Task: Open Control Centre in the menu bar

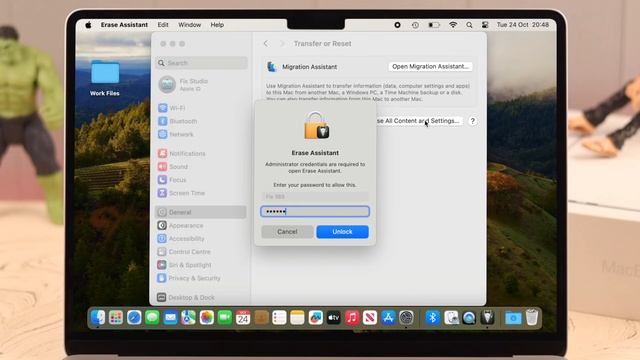Action: pyautogui.click(x=485, y=25)
